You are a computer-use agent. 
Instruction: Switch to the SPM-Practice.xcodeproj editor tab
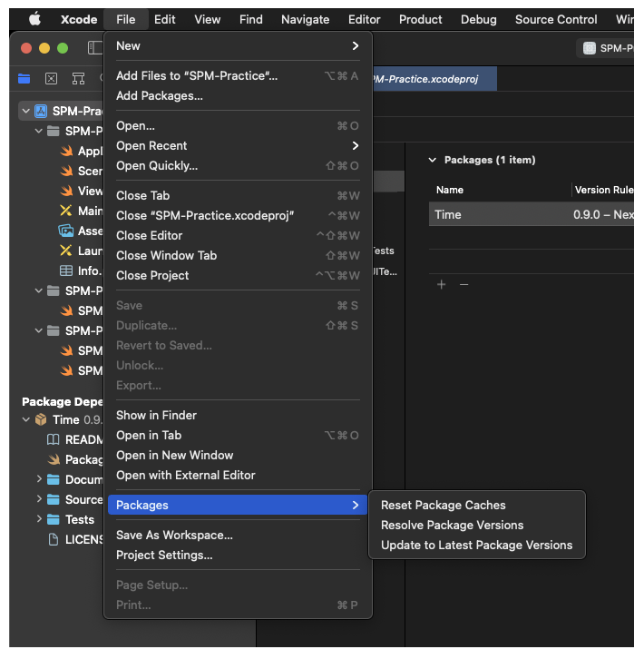click(x=434, y=79)
